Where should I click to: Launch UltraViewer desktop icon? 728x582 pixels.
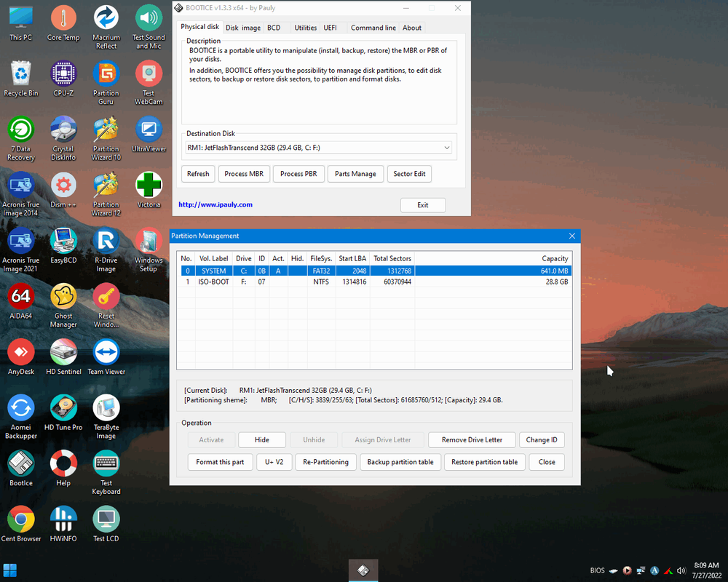[149, 135]
